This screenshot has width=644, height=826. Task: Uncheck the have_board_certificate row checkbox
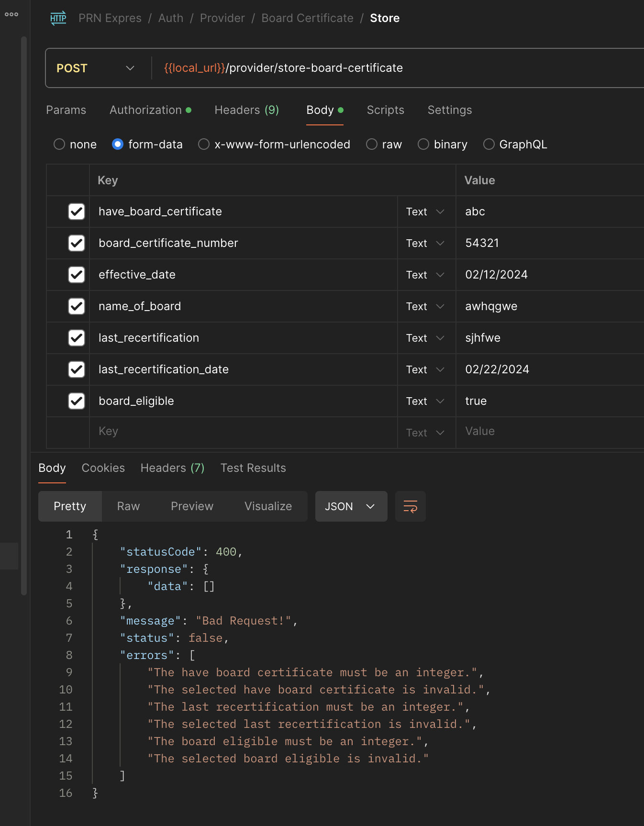pos(77,212)
